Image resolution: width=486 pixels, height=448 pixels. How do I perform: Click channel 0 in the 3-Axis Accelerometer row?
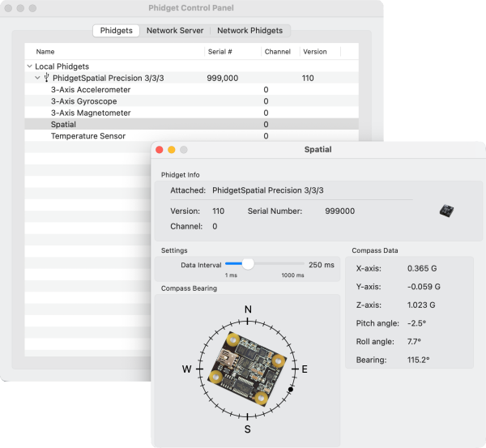point(266,90)
